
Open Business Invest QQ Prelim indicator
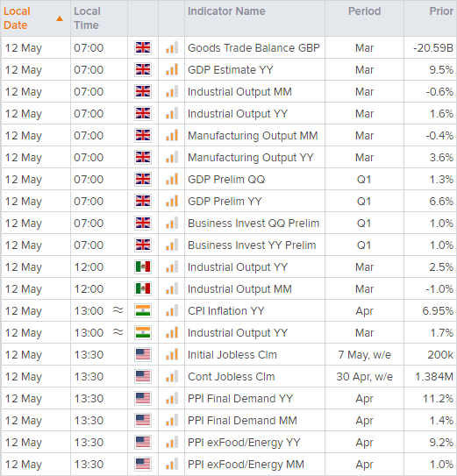[x=253, y=224]
